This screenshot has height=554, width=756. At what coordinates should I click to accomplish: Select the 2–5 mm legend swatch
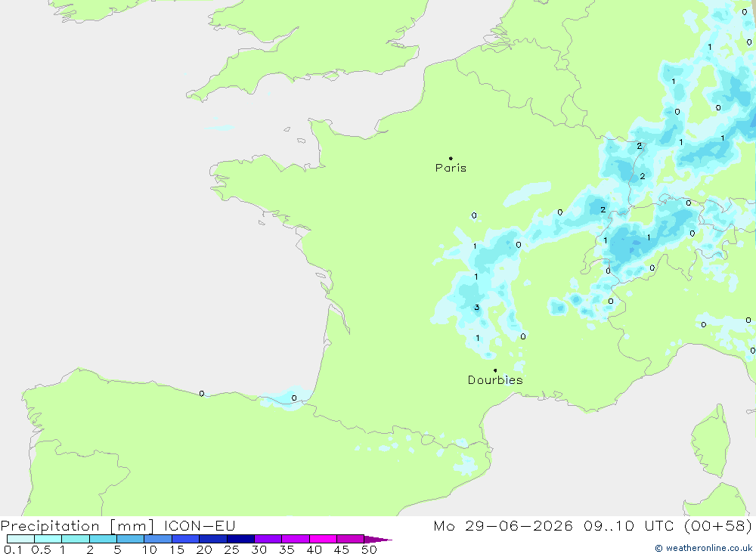pyautogui.click(x=103, y=539)
